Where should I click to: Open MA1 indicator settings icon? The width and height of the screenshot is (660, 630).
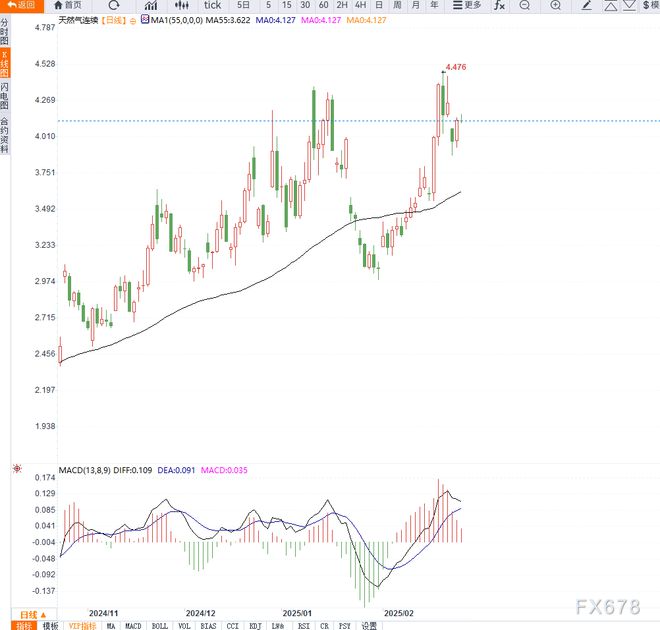pyautogui.click(x=145, y=19)
